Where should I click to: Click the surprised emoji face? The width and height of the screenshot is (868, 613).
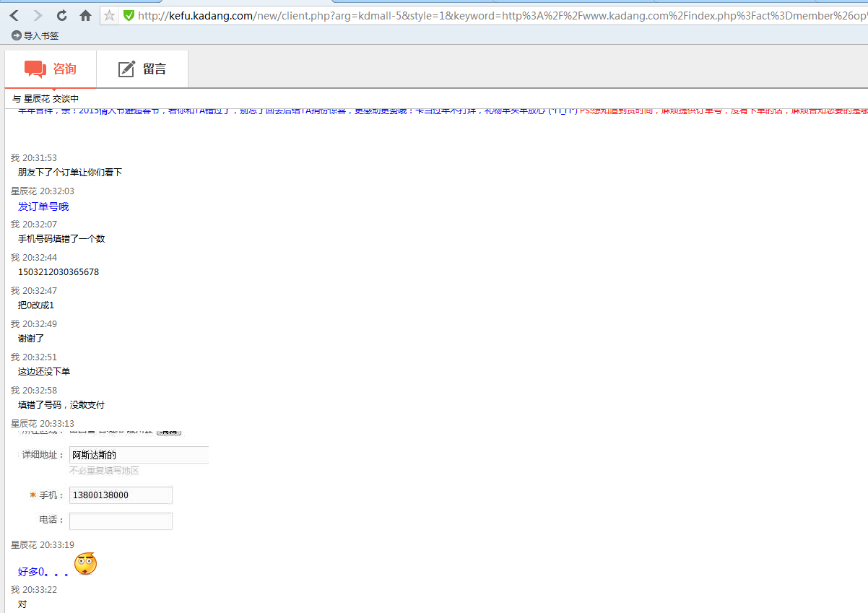tap(85, 564)
